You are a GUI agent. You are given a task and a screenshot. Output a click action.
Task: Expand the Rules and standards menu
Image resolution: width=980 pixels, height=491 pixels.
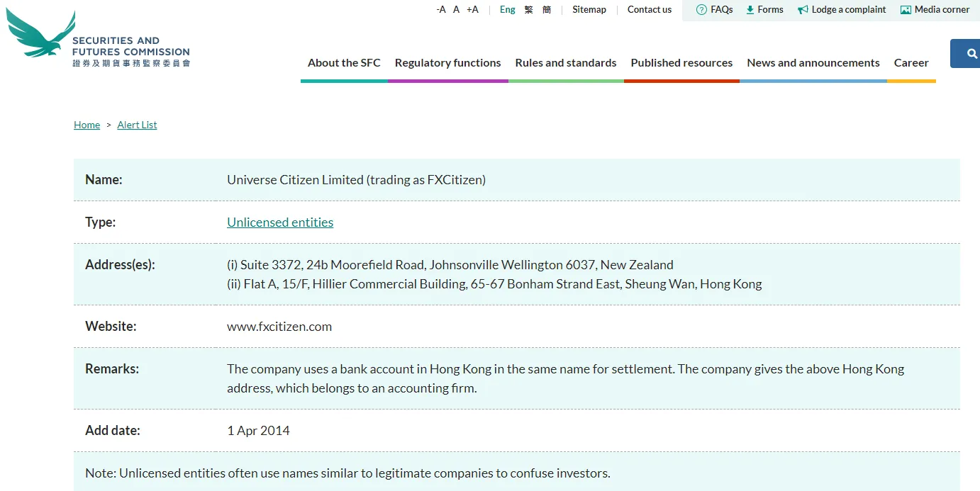(x=566, y=62)
